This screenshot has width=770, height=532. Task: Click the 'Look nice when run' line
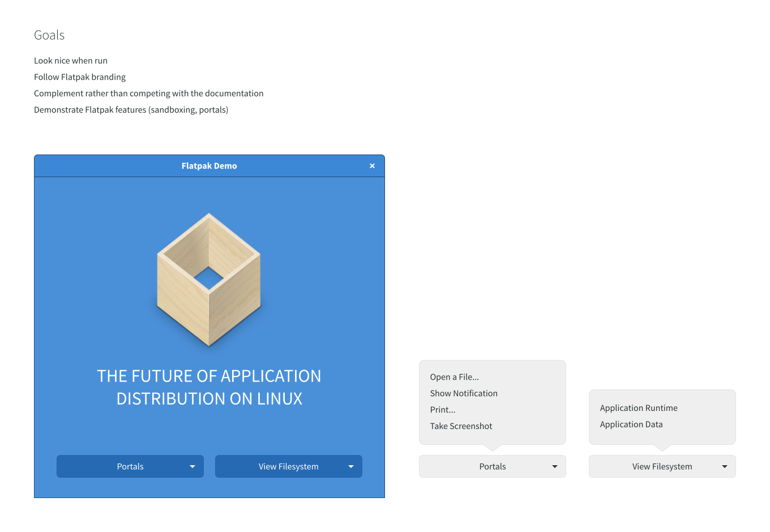71,61
